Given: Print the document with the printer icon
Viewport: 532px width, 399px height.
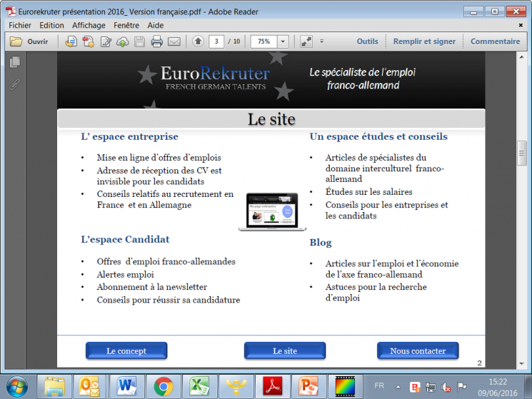Looking at the screenshot, I should tap(157, 41).
